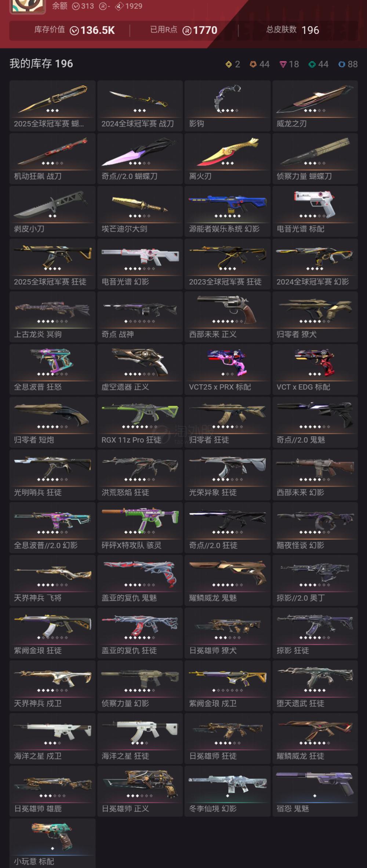Open the 源能者娱乐系统 幻影 blue rifle card
This screenshot has width=367, height=868.
coord(228,212)
